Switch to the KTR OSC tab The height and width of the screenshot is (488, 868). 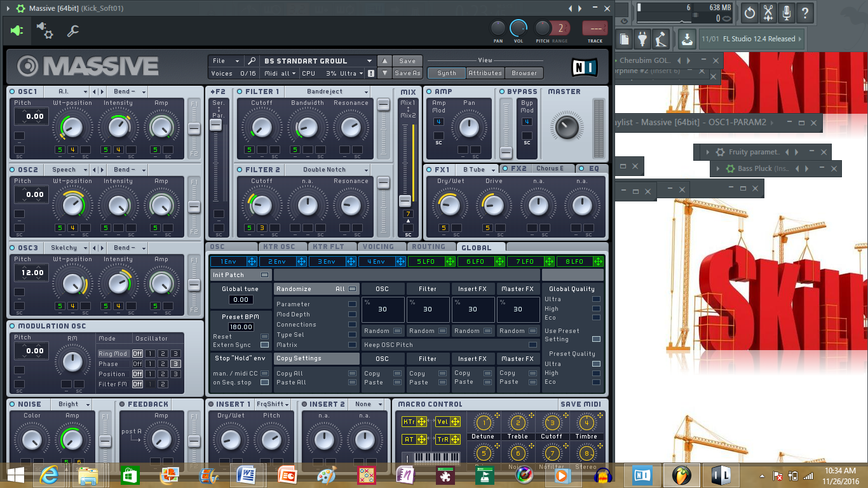coord(283,247)
